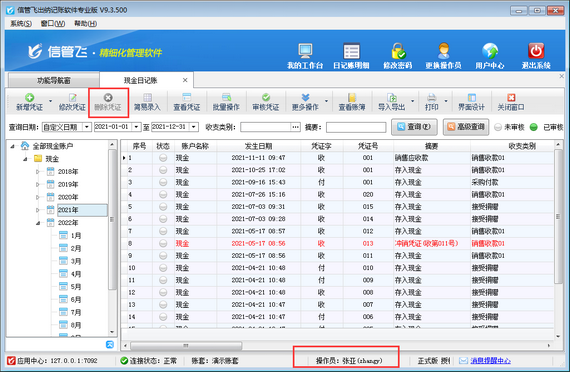Open the 自定义日期 query date dropdown
The height and width of the screenshot is (372, 570).
pos(87,127)
